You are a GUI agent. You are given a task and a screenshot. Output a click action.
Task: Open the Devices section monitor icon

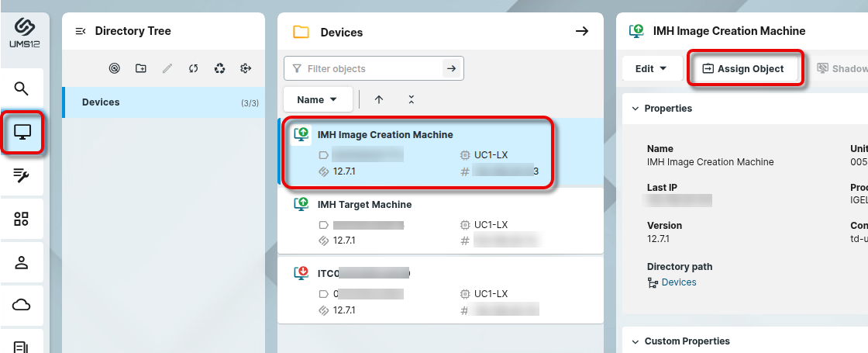[22, 132]
